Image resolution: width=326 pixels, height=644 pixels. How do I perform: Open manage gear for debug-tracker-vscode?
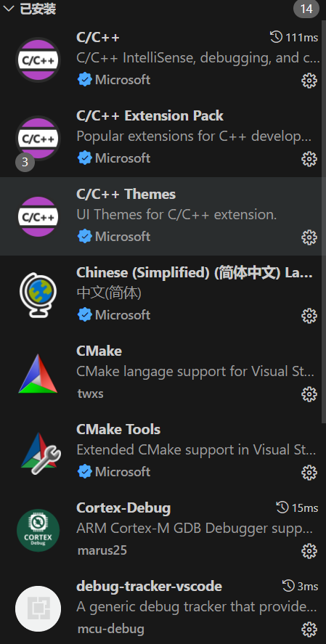click(x=309, y=629)
